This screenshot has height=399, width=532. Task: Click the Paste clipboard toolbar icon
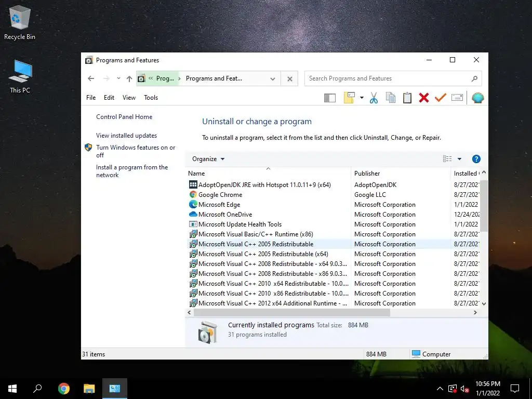point(407,98)
